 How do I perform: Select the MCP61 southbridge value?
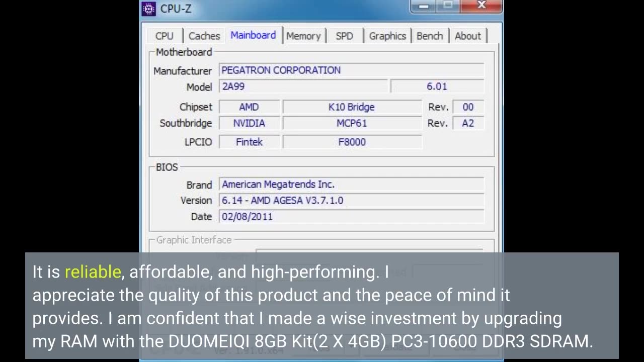[352, 123]
